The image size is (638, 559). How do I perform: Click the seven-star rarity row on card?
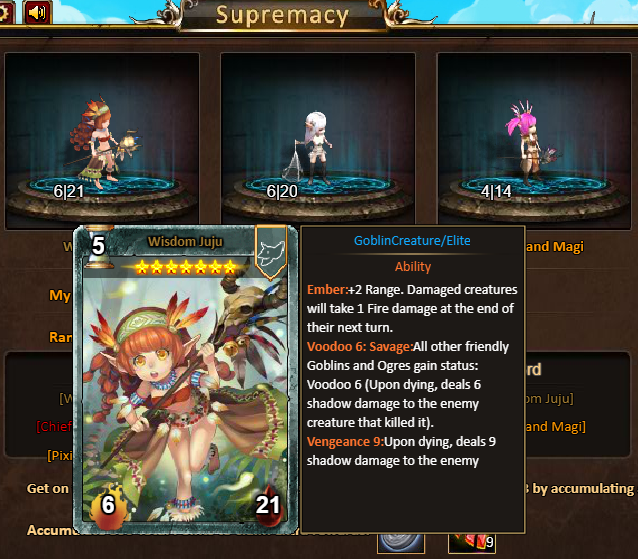(186, 267)
